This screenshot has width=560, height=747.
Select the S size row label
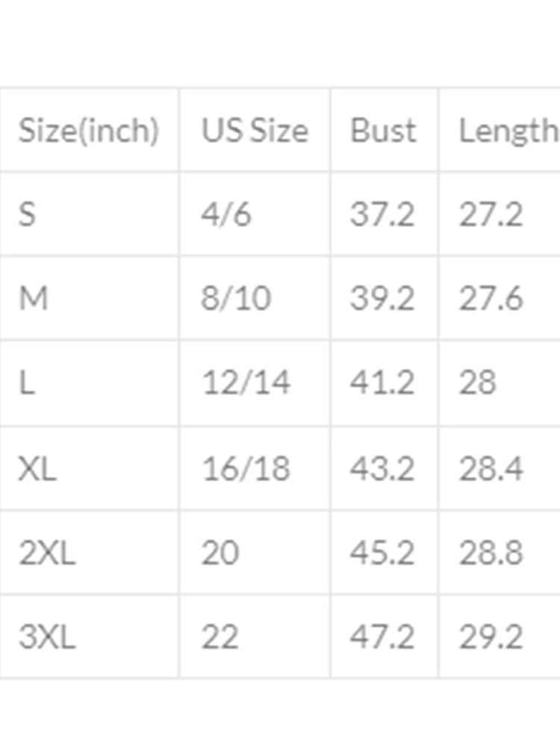click(27, 215)
